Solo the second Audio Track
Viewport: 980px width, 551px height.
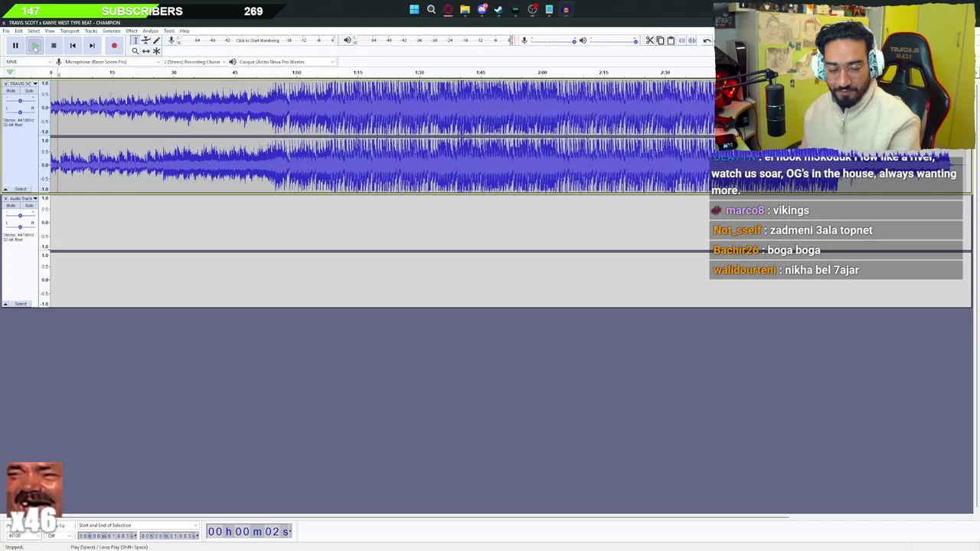[29, 206]
